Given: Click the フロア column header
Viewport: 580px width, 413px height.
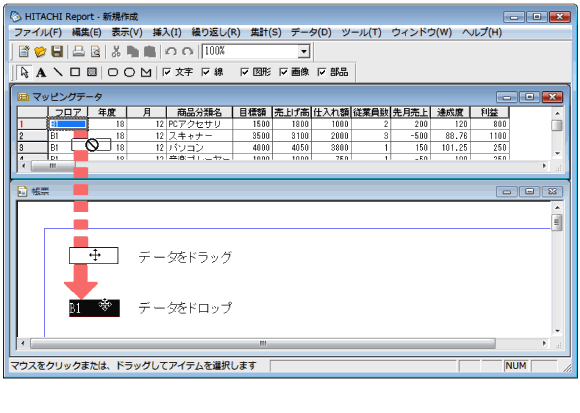Looking at the screenshot, I should coord(68,112).
